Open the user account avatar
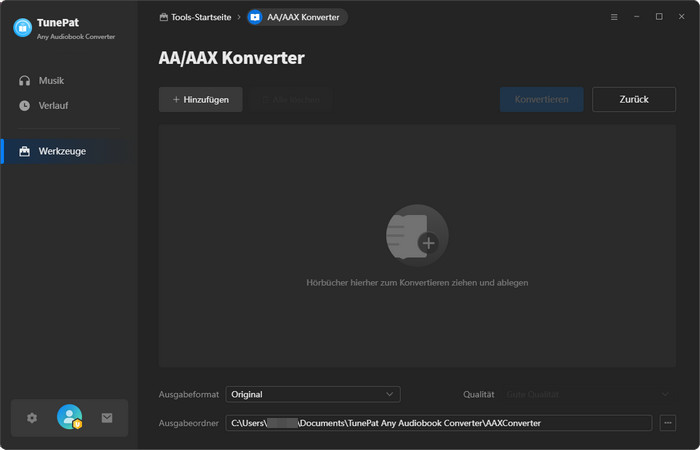700x450 pixels. point(69,417)
